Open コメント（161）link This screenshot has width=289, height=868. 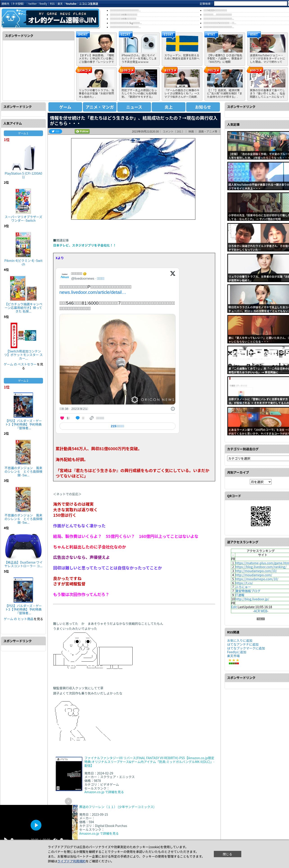173,131
